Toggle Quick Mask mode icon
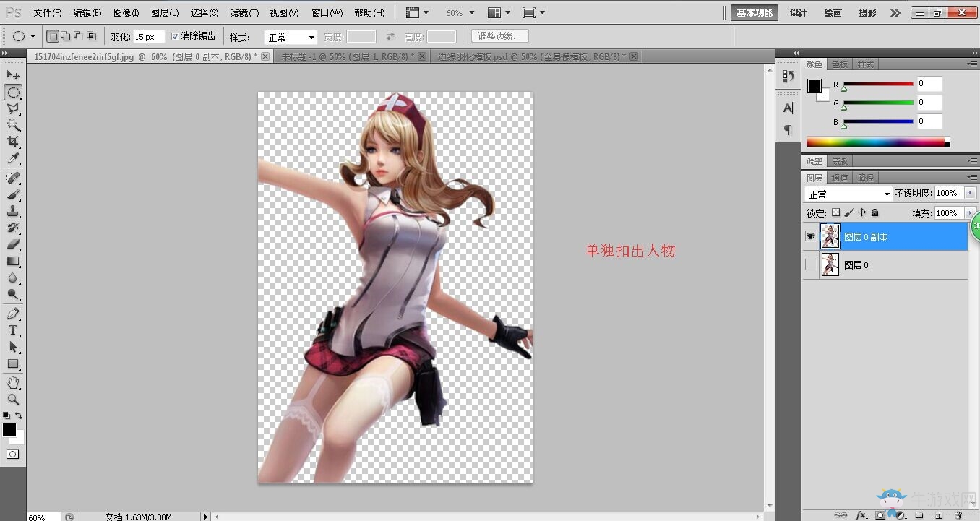 pos(13,455)
